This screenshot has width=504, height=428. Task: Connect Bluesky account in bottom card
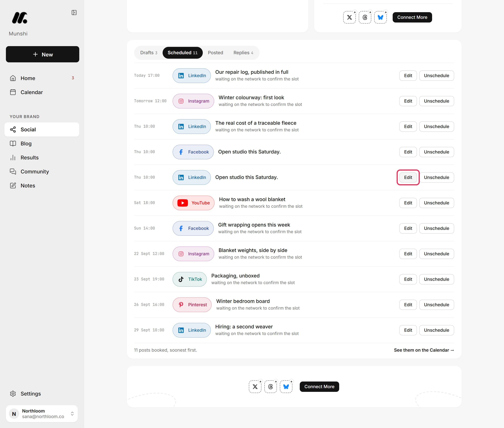286,386
